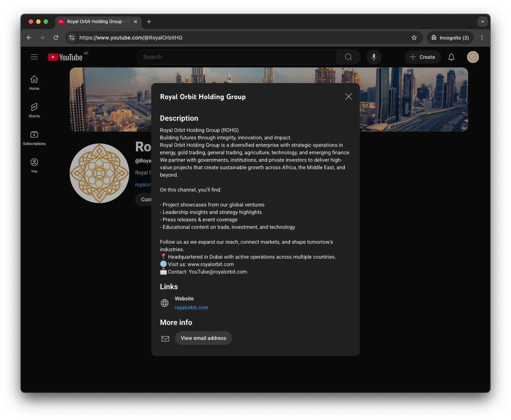The height and width of the screenshot is (420, 511).
Task: Open the tab search dropdown arrow
Action: (483, 22)
